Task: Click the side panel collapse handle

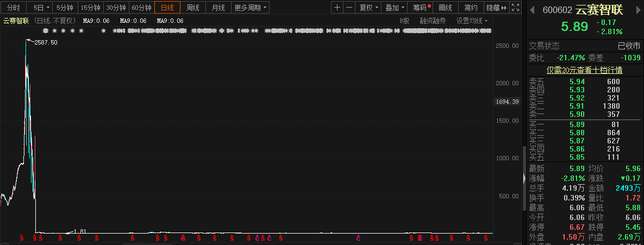Action: [524, 178]
